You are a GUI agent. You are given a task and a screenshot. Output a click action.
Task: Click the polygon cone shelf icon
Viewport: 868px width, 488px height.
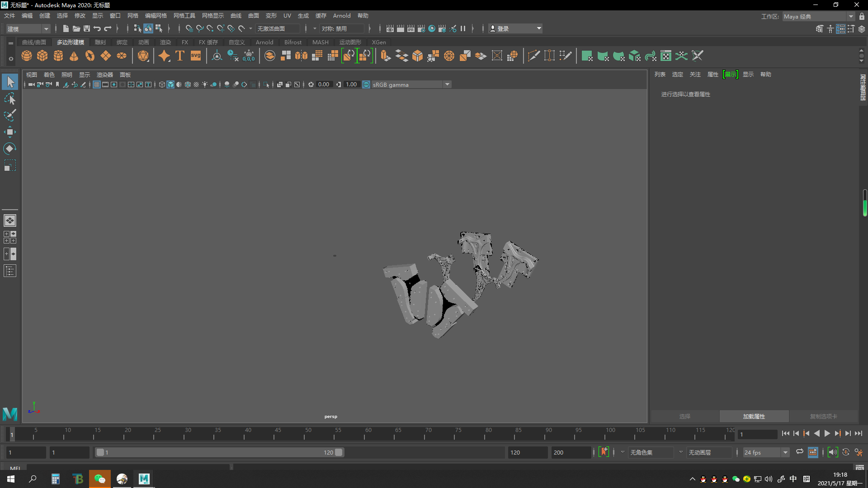tap(74, 56)
